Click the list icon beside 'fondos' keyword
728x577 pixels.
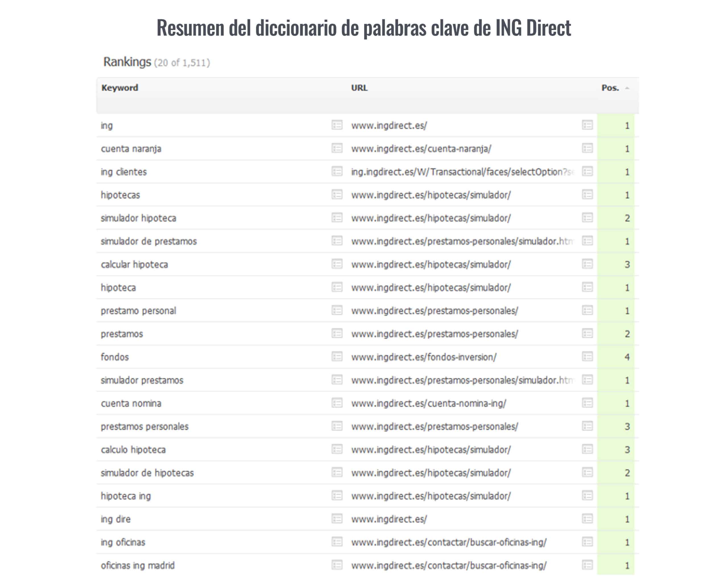click(x=337, y=356)
